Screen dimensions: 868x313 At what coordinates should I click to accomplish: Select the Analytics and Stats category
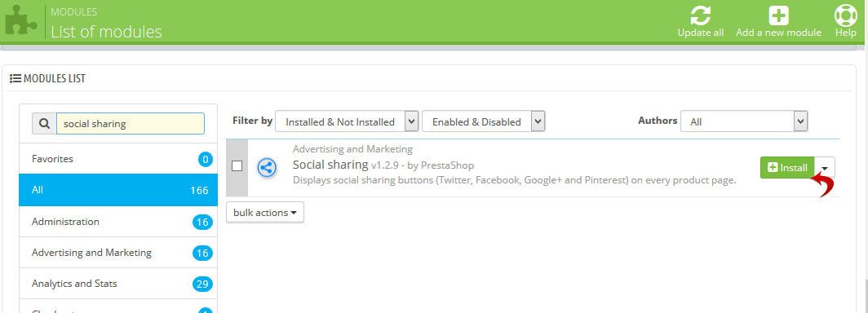coord(118,284)
